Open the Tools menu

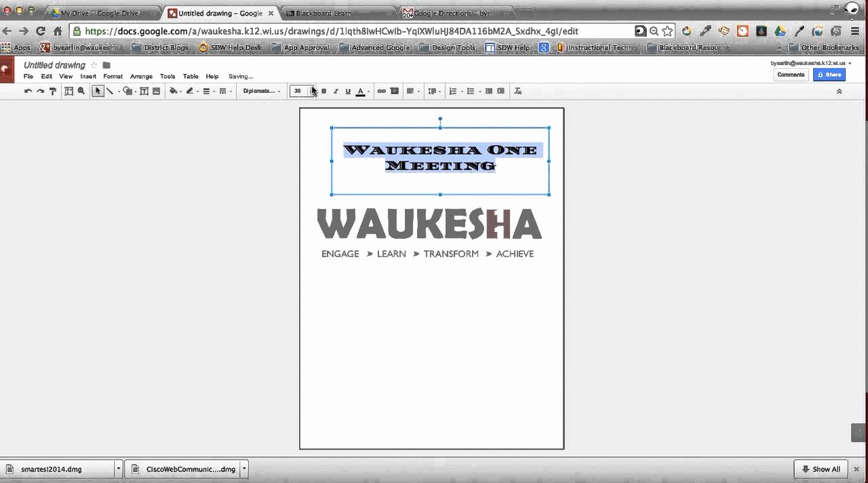167,77
